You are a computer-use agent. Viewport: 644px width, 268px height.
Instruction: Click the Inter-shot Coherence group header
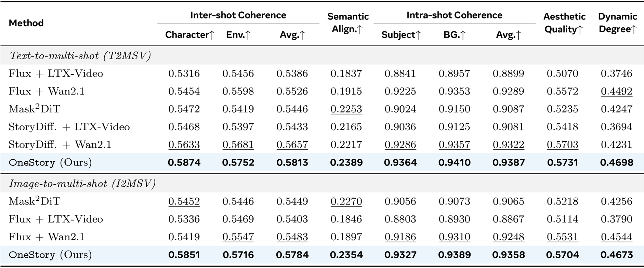(238, 15)
